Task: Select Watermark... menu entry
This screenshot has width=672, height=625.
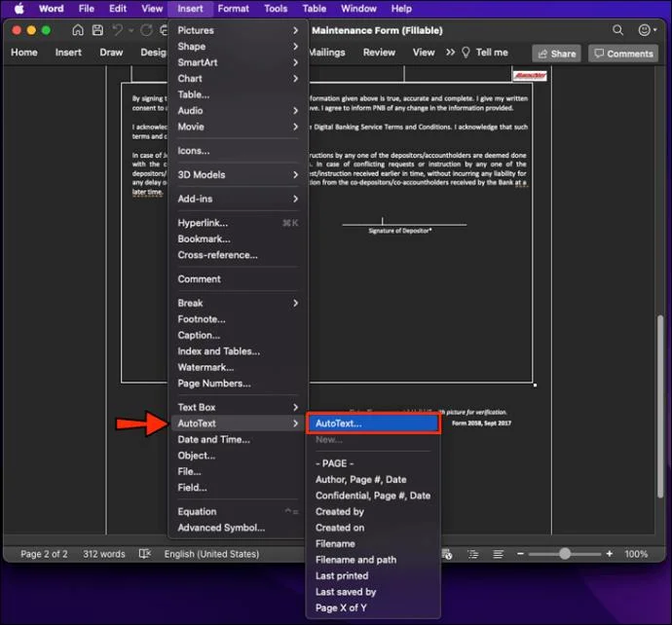Action: tap(238, 367)
